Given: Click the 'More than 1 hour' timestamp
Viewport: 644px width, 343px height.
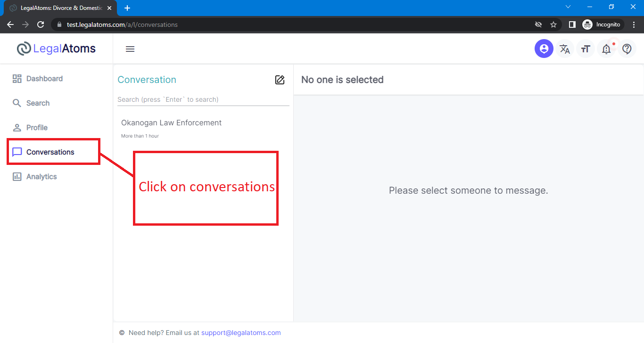Looking at the screenshot, I should [140, 136].
